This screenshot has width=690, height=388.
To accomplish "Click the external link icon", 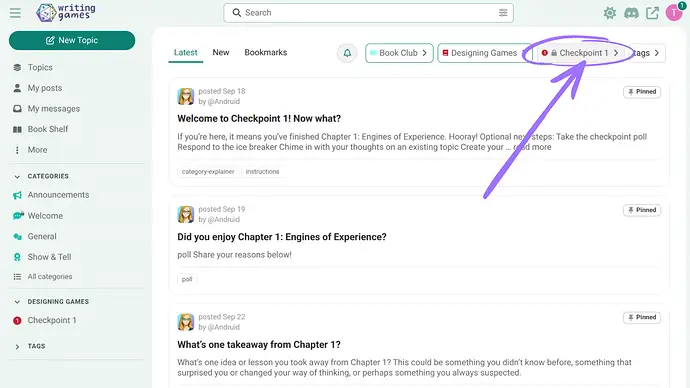I will (x=653, y=13).
